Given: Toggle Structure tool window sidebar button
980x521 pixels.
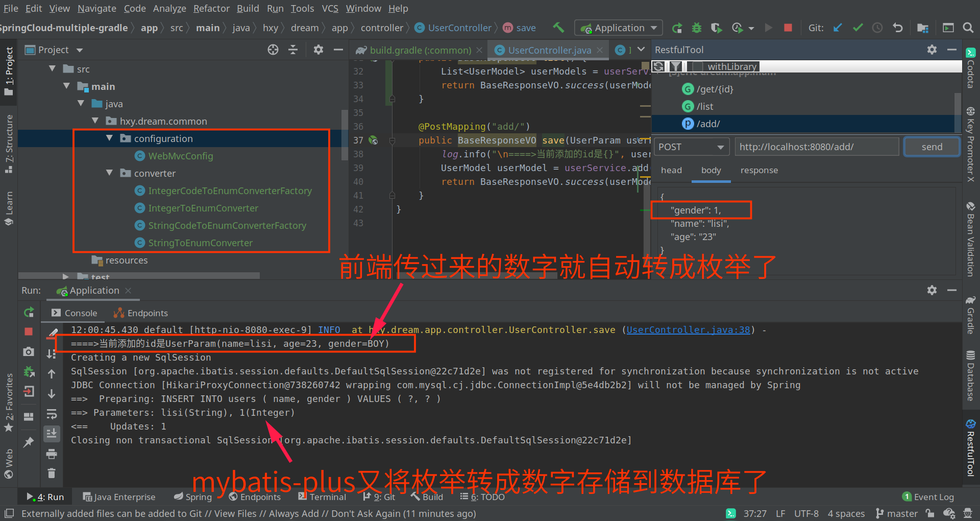Looking at the screenshot, I should (x=9, y=144).
